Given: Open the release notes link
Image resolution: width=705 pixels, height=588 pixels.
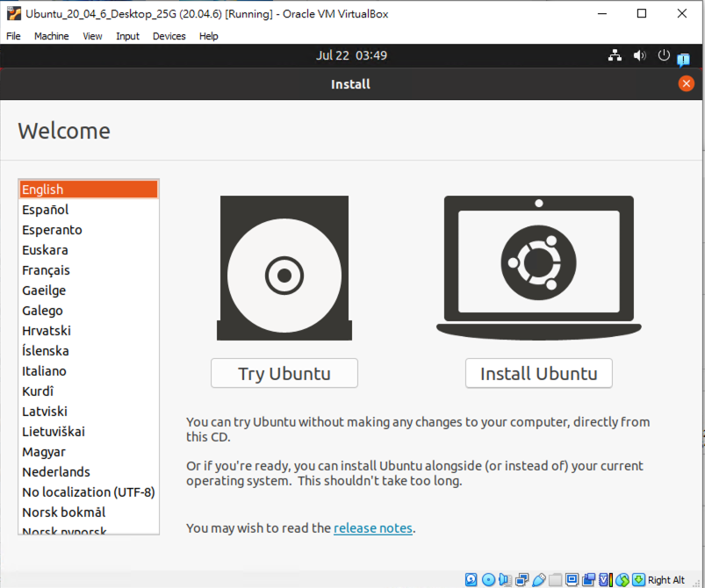Looking at the screenshot, I should pyautogui.click(x=373, y=527).
